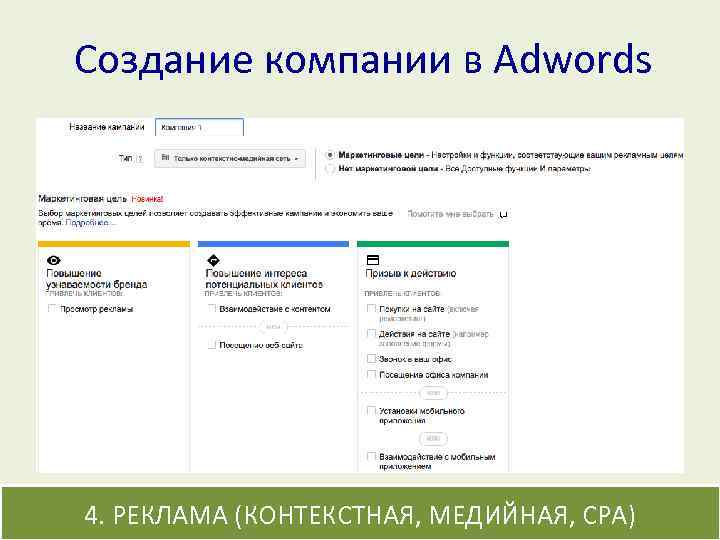This screenshot has height=540, width=720.
Task: Select the Маркетинговые цели radio button
Action: [x=329, y=155]
